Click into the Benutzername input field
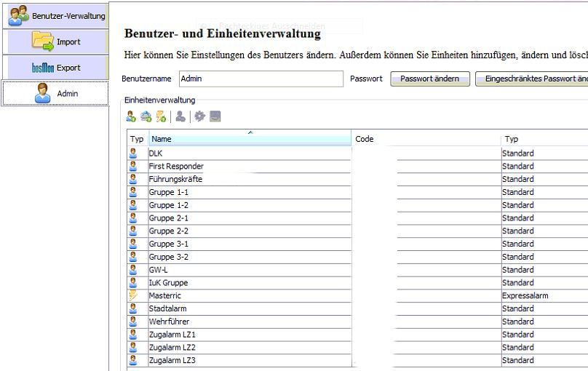 [261, 79]
